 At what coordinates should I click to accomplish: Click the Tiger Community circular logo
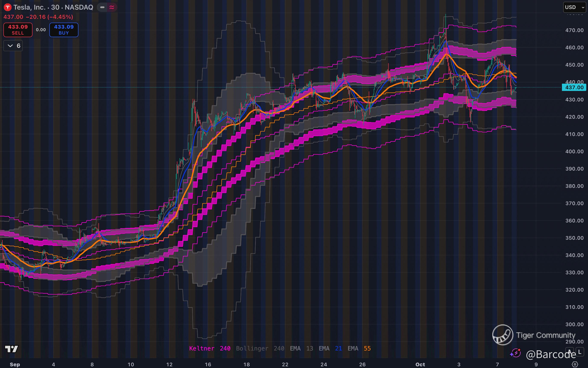tap(503, 335)
